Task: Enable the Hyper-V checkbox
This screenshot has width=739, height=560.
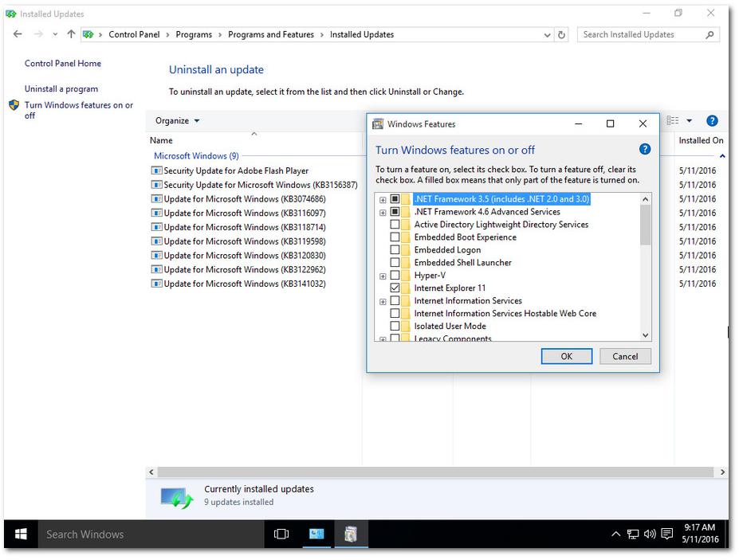Action: (x=395, y=276)
